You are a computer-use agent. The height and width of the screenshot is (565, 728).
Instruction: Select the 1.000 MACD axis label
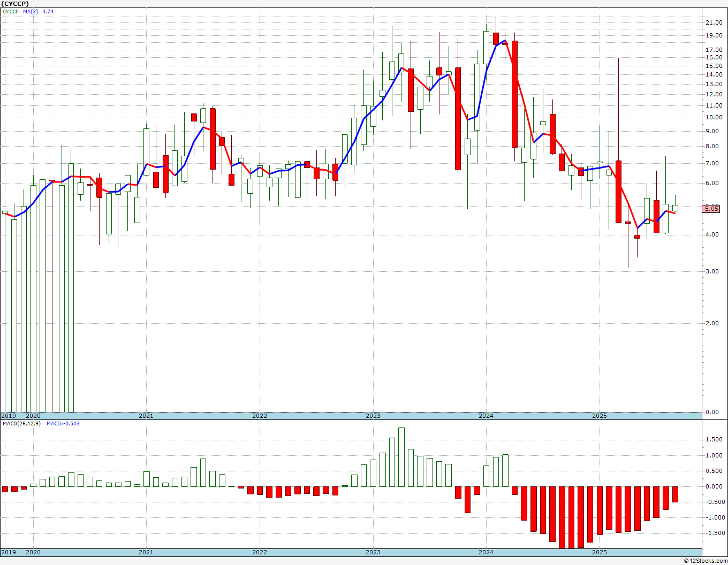tap(714, 456)
